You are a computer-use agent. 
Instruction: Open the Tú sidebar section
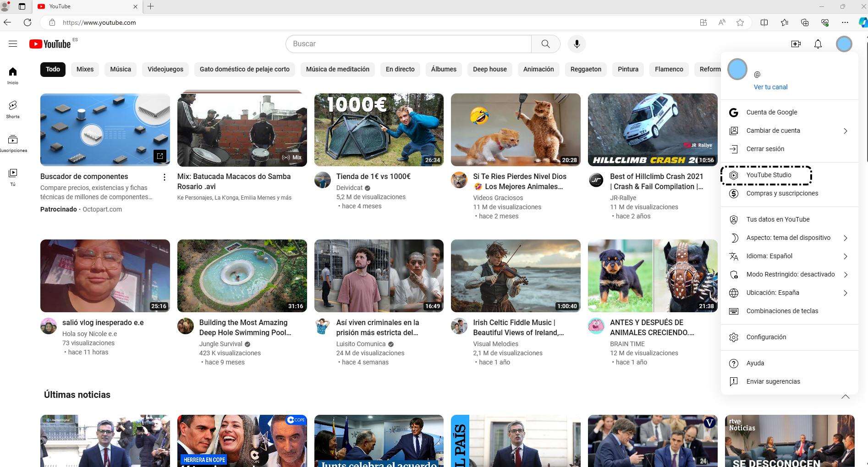click(13, 177)
